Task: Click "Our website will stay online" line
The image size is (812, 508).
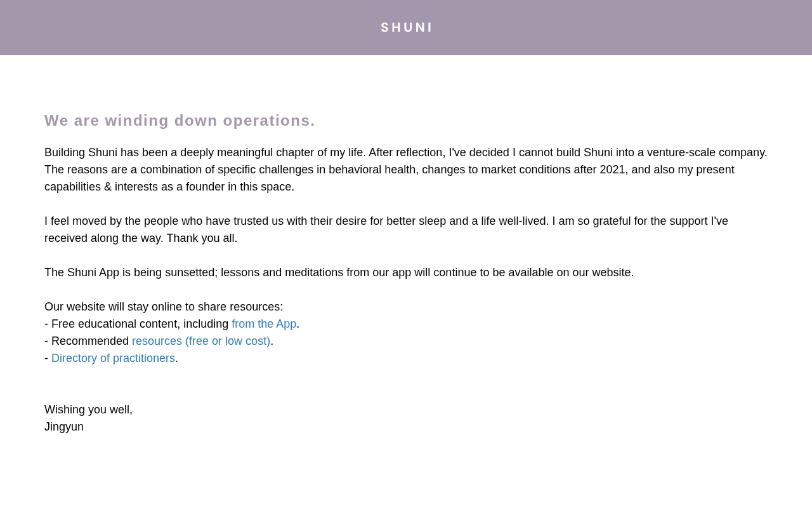Action: click(164, 307)
